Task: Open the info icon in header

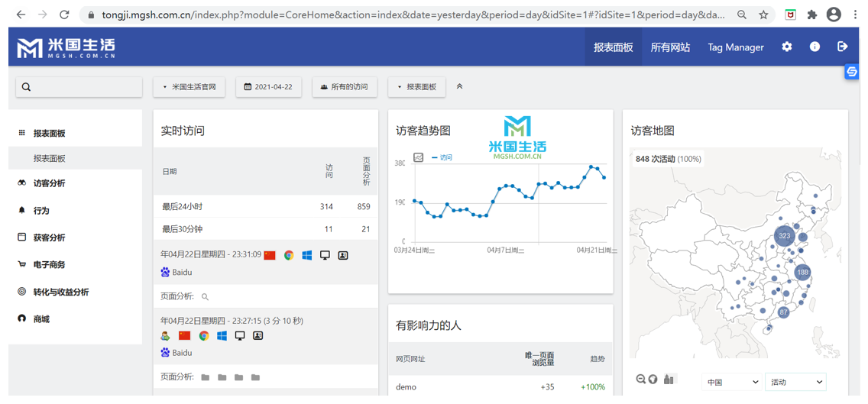Action: coord(815,47)
